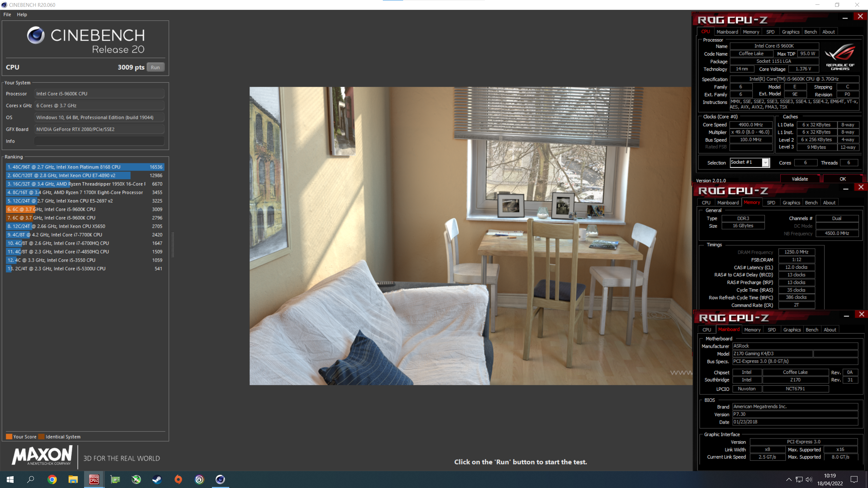Select ranking row Intel Core i7-4850HQ CPU

coord(85,251)
